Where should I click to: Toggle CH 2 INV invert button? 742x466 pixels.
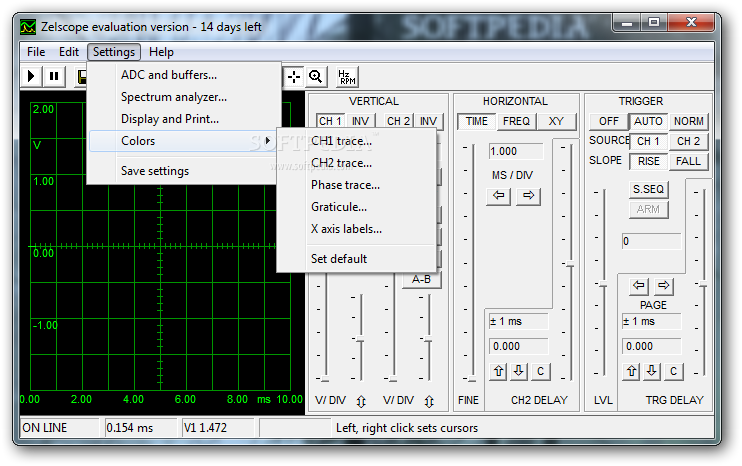point(429,121)
